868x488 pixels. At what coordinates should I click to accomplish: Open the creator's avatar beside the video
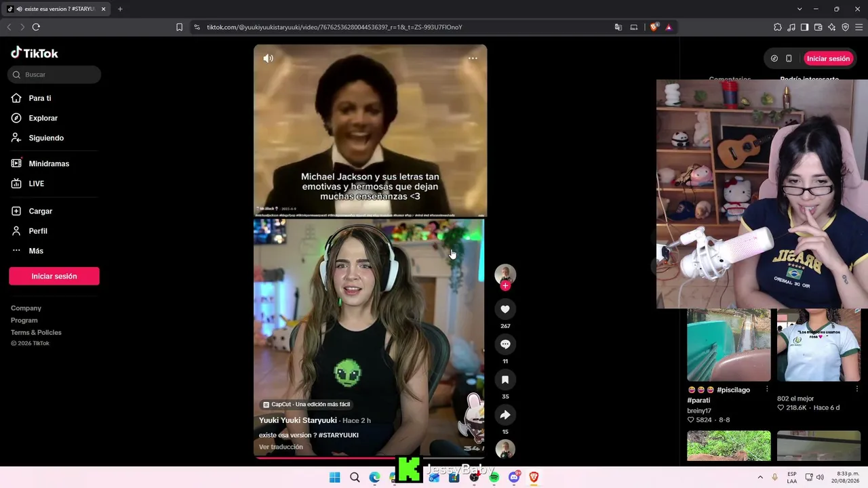(x=505, y=274)
